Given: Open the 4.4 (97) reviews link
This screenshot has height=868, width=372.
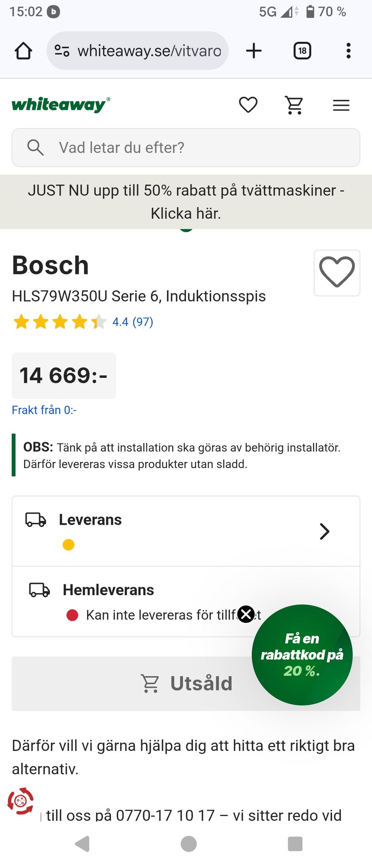Looking at the screenshot, I should [133, 322].
